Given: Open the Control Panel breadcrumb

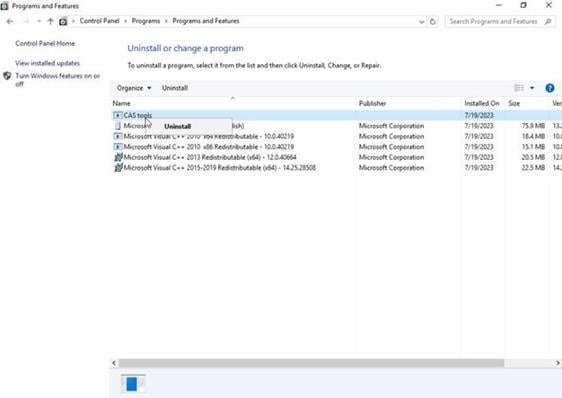Looking at the screenshot, I should [99, 21].
